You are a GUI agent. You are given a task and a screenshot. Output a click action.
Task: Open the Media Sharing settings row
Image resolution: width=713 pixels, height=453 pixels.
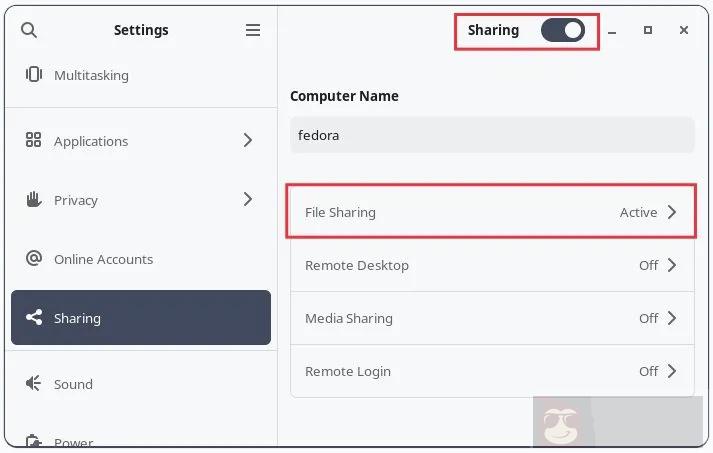(491, 318)
